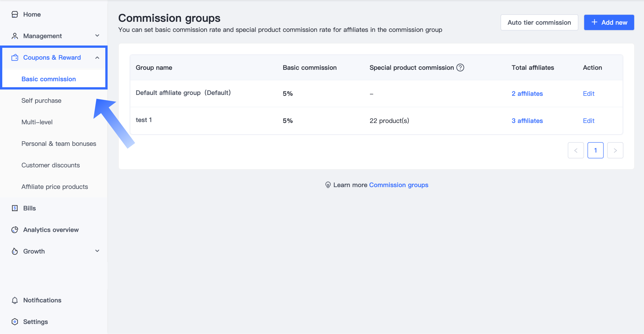Viewport: 644px width, 334px height.
Task: Click the Analytics overview pie chart icon
Action: pos(15,230)
